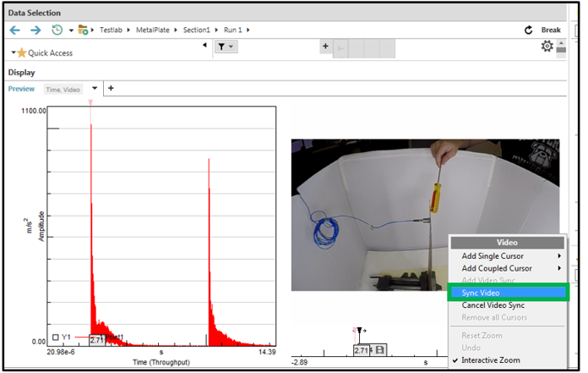The width and height of the screenshot is (588, 373).
Task: Open the Time, Video layout dropdown arrow
Action: [x=95, y=88]
